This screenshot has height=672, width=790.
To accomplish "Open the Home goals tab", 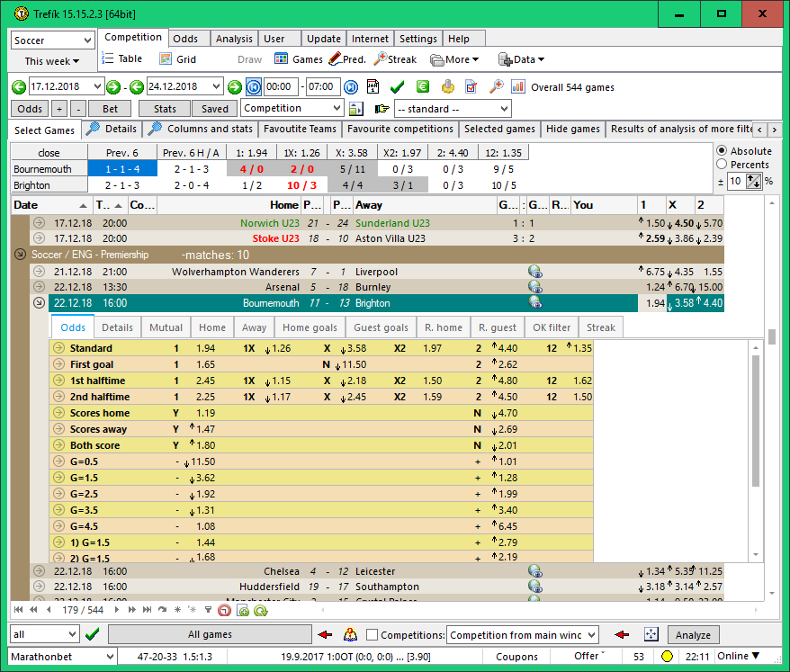I will [310, 327].
